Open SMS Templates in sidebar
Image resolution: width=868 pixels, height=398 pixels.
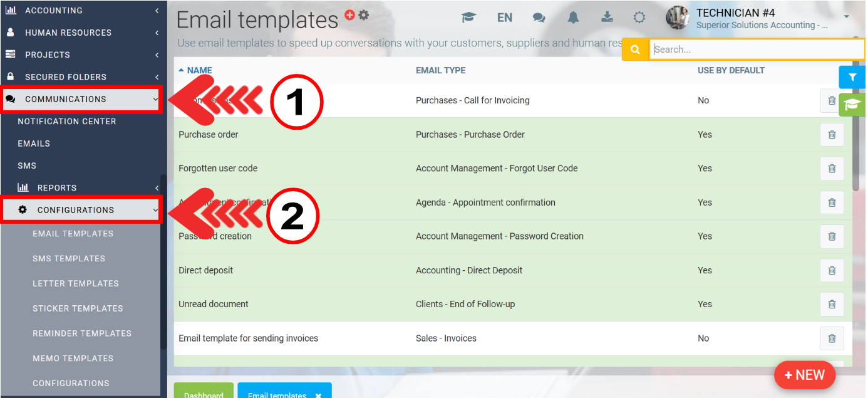click(69, 259)
